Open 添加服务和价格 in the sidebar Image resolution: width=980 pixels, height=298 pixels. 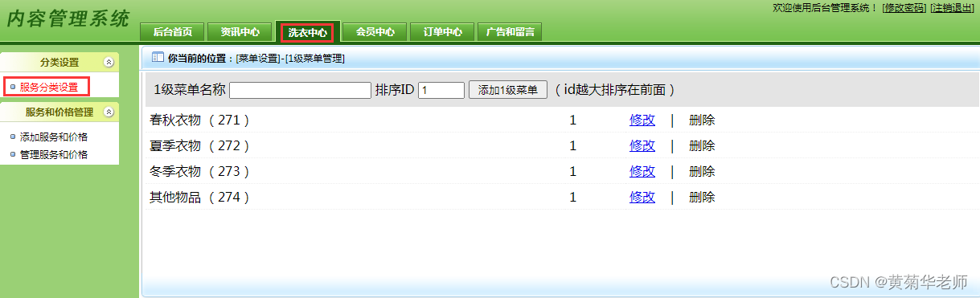pos(54,137)
